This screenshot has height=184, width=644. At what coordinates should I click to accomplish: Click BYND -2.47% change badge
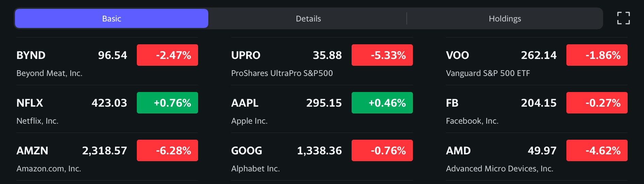pos(167,55)
